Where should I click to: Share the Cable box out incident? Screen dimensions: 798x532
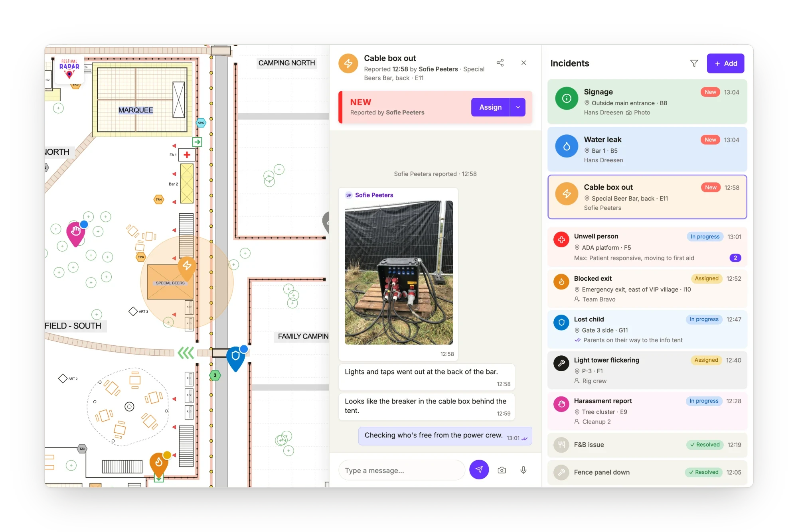coord(500,63)
